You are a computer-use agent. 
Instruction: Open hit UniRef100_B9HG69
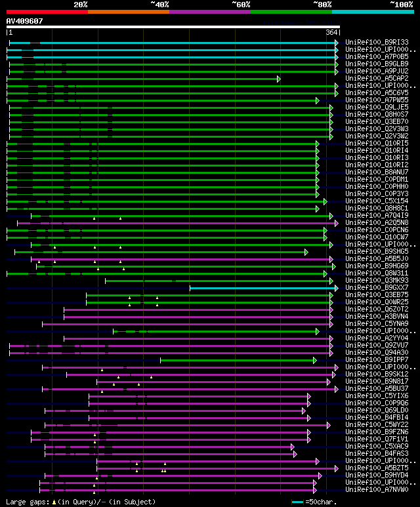click(x=377, y=266)
